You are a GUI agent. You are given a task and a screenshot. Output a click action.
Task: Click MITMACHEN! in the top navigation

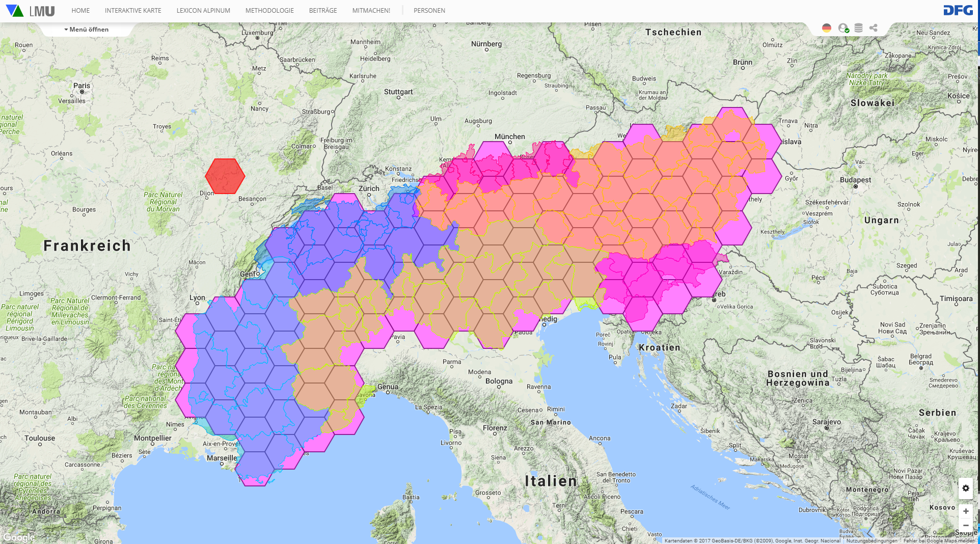tap(371, 11)
